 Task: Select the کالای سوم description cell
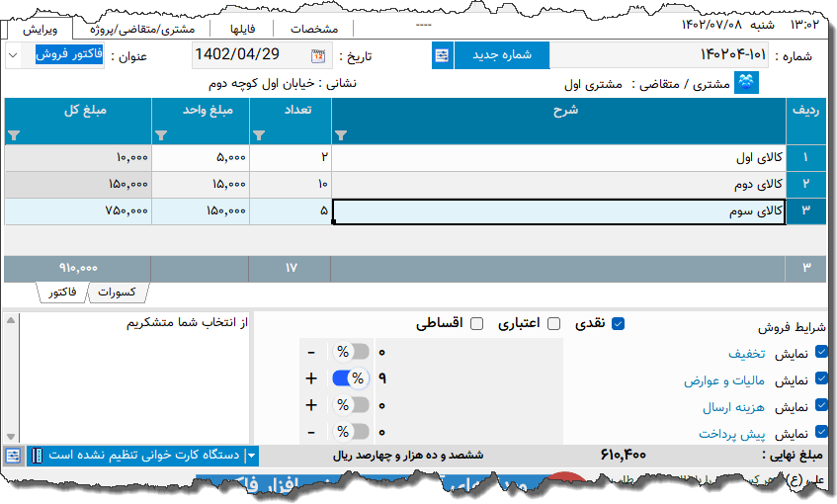pos(558,211)
